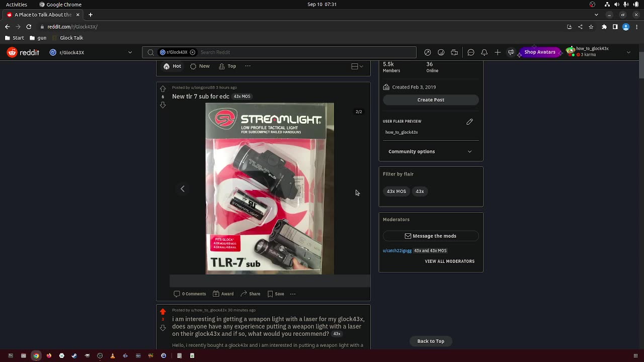Show previous image in post gallery
The width and height of the screenshot is (644, 362).
tap(183, 189)
